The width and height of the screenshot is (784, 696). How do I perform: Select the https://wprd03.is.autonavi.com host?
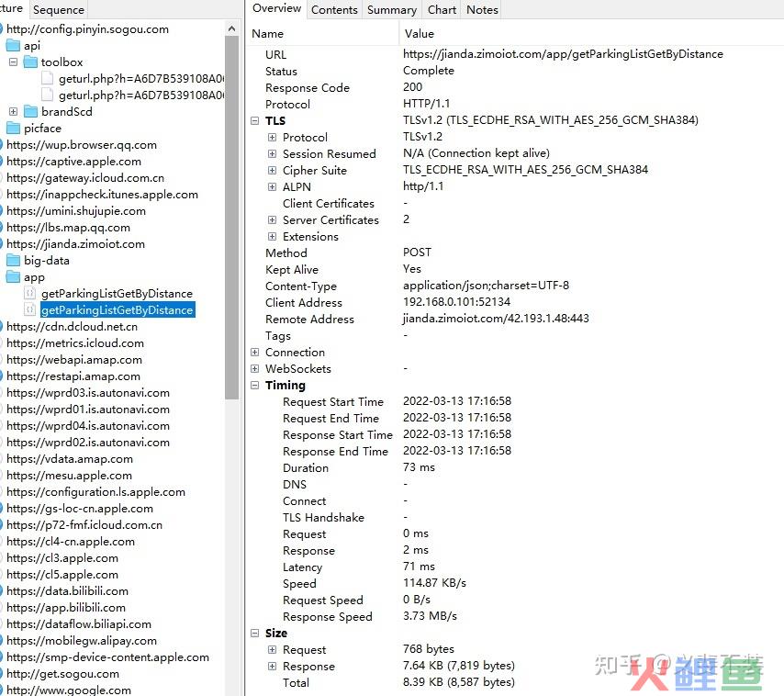pyautogui.click(x=88, y=392)
